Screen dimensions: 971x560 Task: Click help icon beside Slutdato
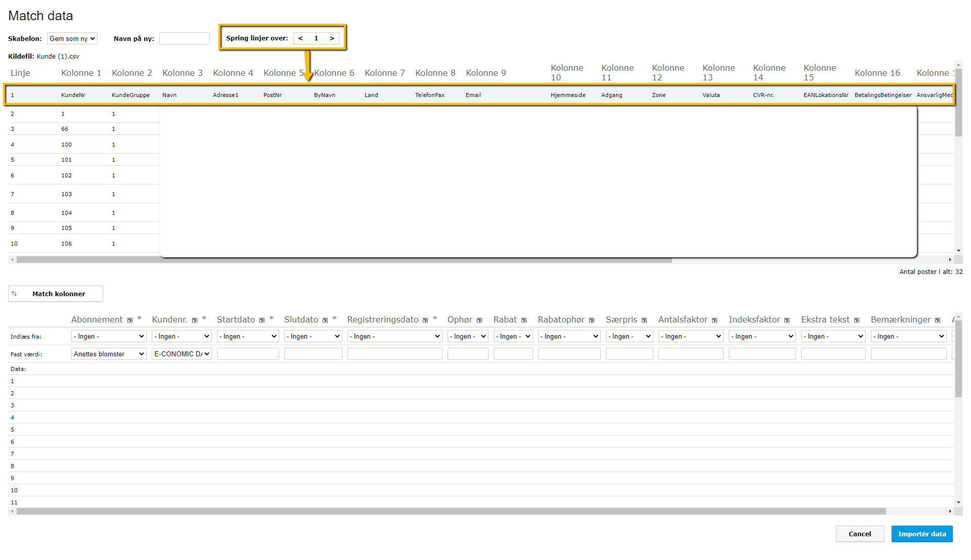325,320
